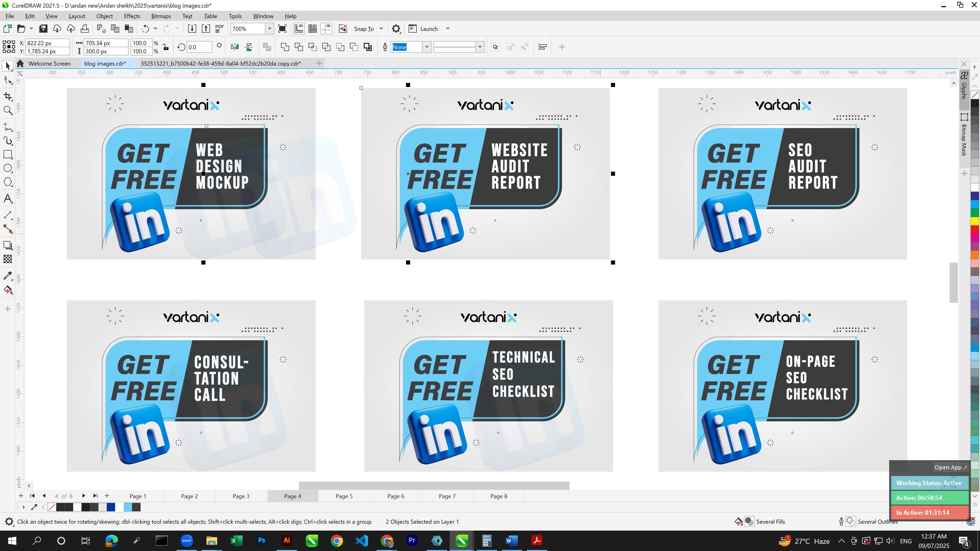Expand the document palette flyout arrow
The width and height of the screenshot is (980, 551).
coord(23,507)
